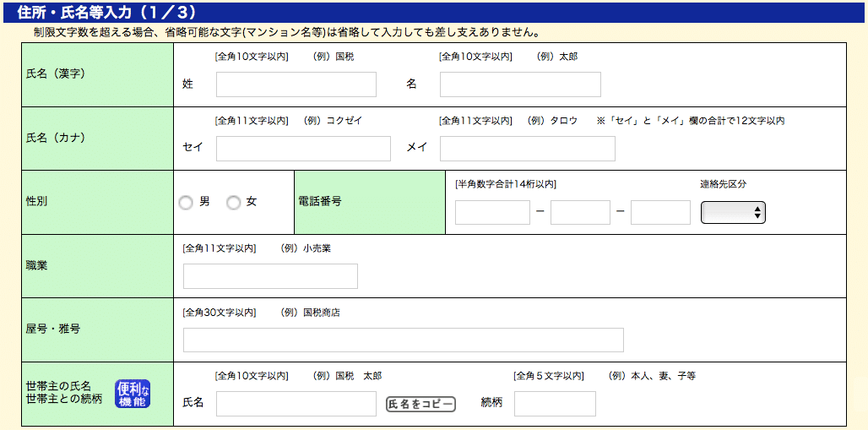
Task: Click the （例）本人、妻、子等 example text
Action: 652,376
